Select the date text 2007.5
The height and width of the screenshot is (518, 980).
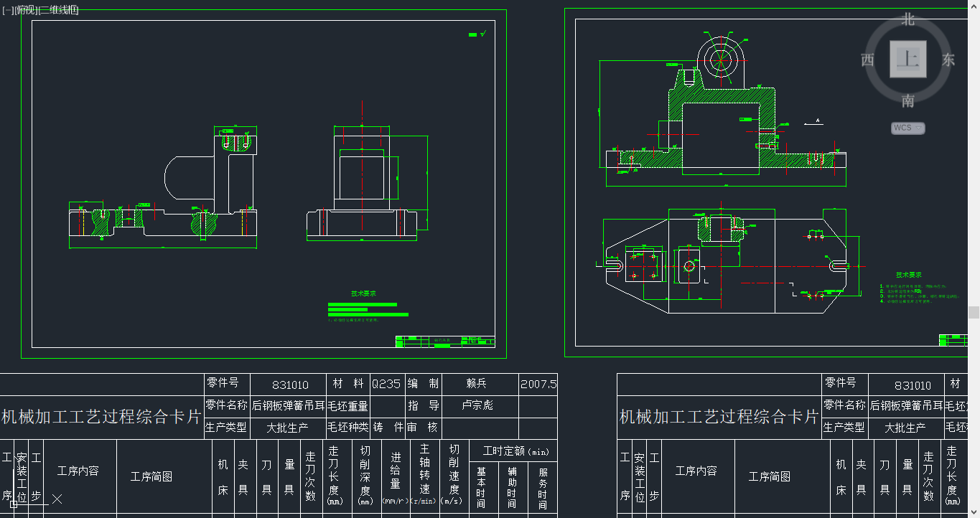(538, 385)
